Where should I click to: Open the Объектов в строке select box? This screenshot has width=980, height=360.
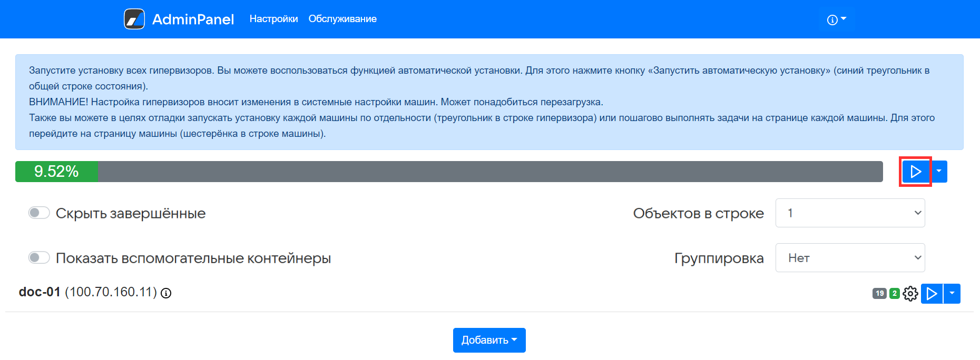click(x=850, y=213)
